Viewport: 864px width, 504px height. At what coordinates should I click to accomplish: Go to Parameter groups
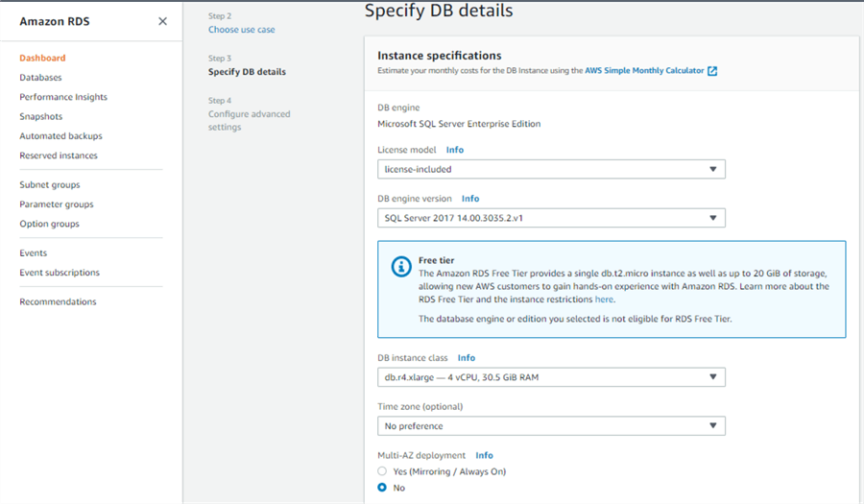(x=57, y=204)
